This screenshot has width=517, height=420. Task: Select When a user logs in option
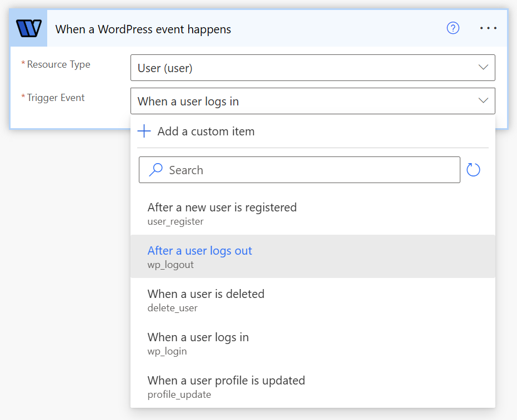tap(313, 343)
